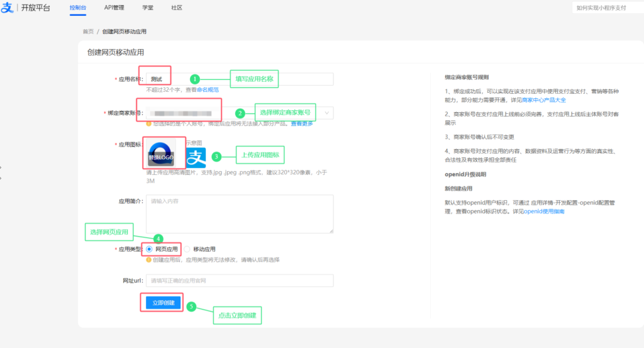Open the API管理 tab

click(114, 8)
